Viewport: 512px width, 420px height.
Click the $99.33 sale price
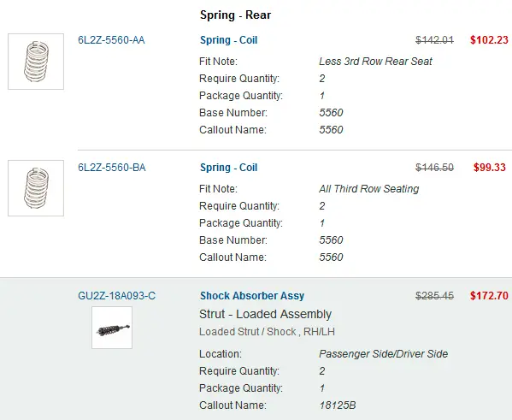click(x=490, y=168)
